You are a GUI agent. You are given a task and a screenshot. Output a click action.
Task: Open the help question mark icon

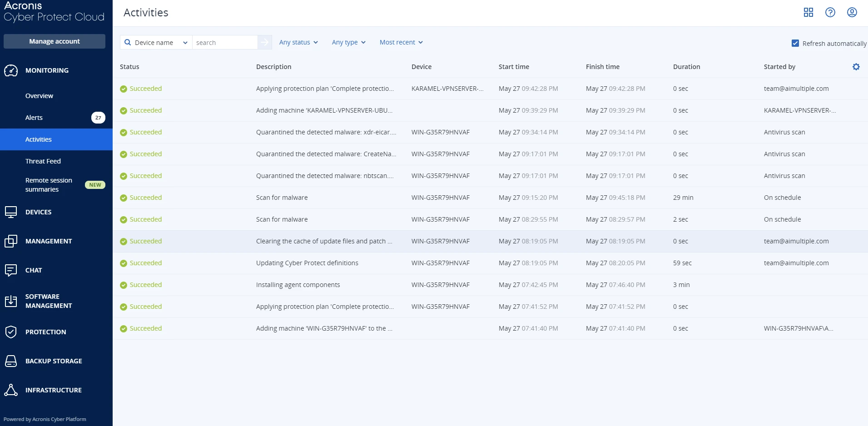[x=830, y=12]
